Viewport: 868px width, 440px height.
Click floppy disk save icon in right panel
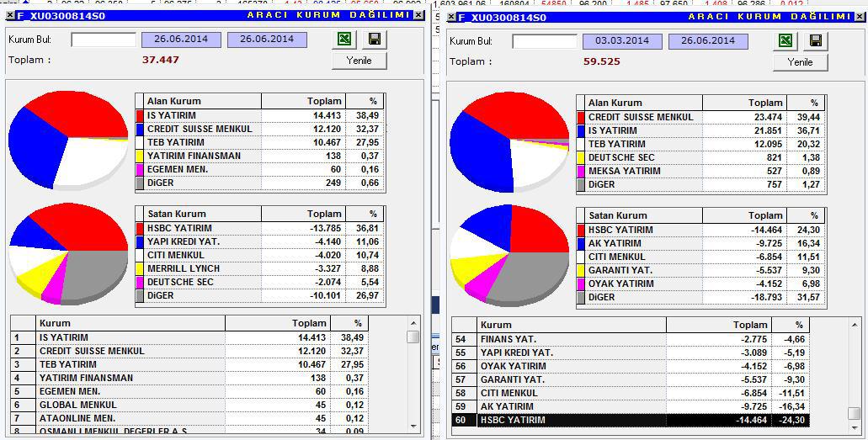(x=816, y=41)
